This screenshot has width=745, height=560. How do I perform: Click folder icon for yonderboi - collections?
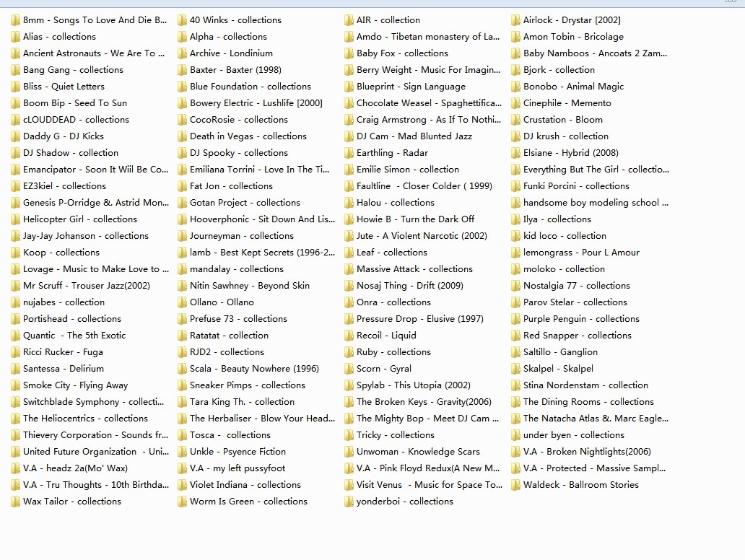[x=349, y=502]
